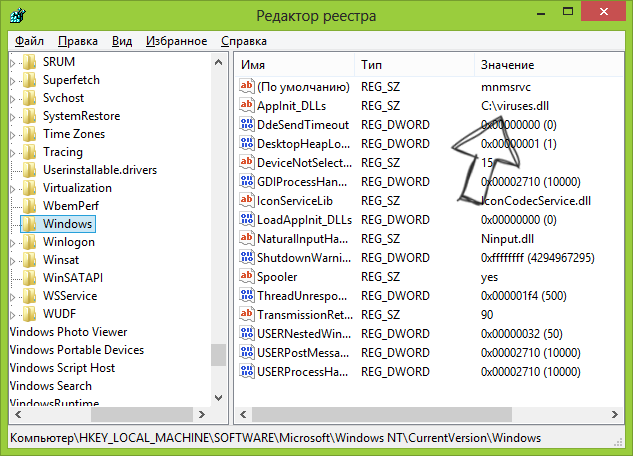633x456 pixels.
Task: Open the Файл menu
Action: [29, 41]
